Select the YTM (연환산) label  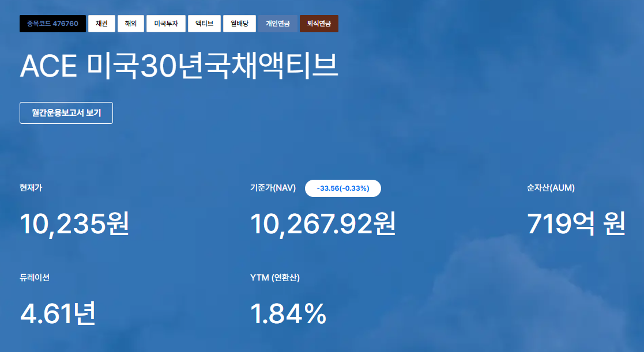(x=275, y=278)
